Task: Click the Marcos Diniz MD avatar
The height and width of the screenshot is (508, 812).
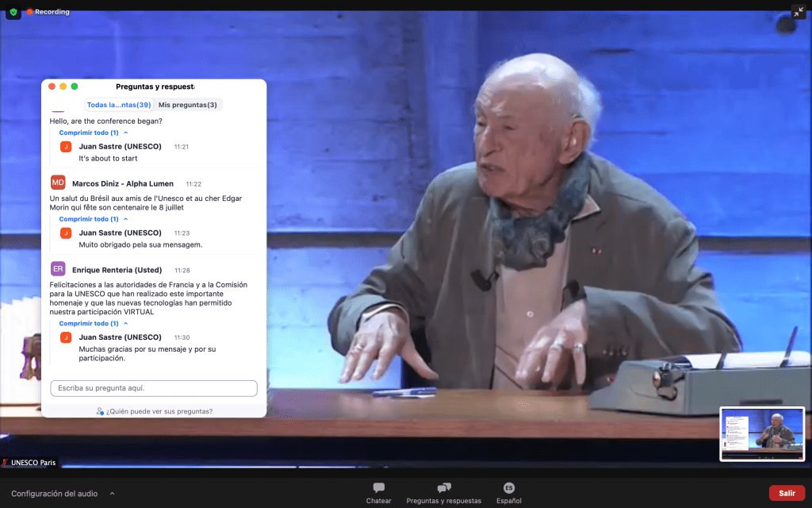Action: [58, 183]
